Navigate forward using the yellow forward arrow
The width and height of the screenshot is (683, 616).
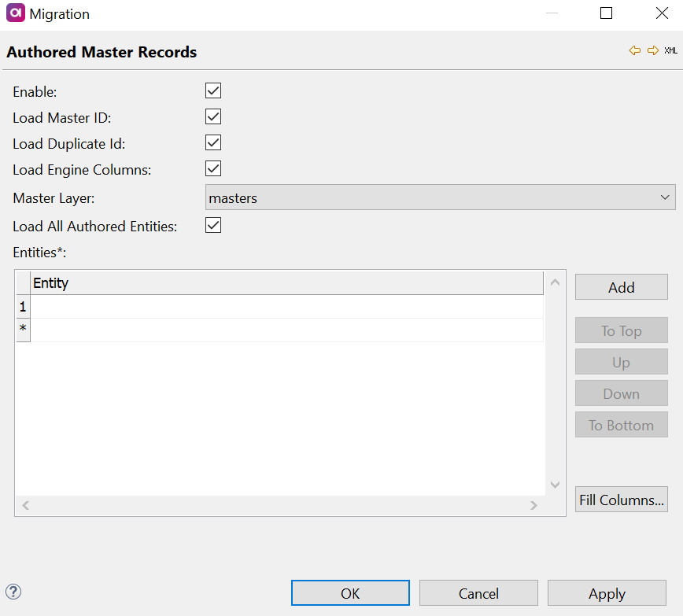point(652,50)
